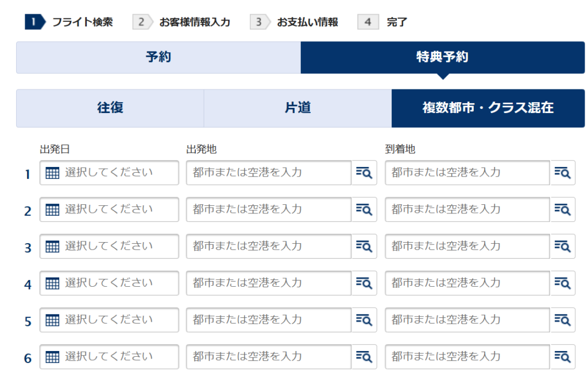
Task: Choose the 片道 one-way option
Action: (x=297, y=108)
